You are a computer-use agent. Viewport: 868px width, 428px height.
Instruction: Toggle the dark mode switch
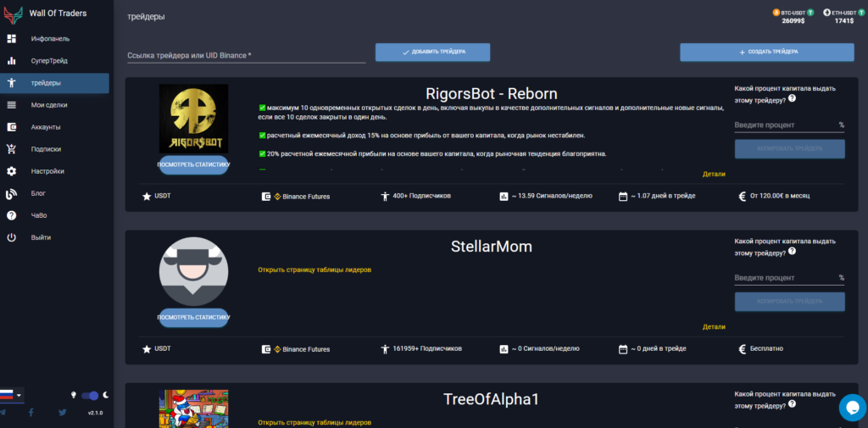pyautogui.click(x=90, y=395)
